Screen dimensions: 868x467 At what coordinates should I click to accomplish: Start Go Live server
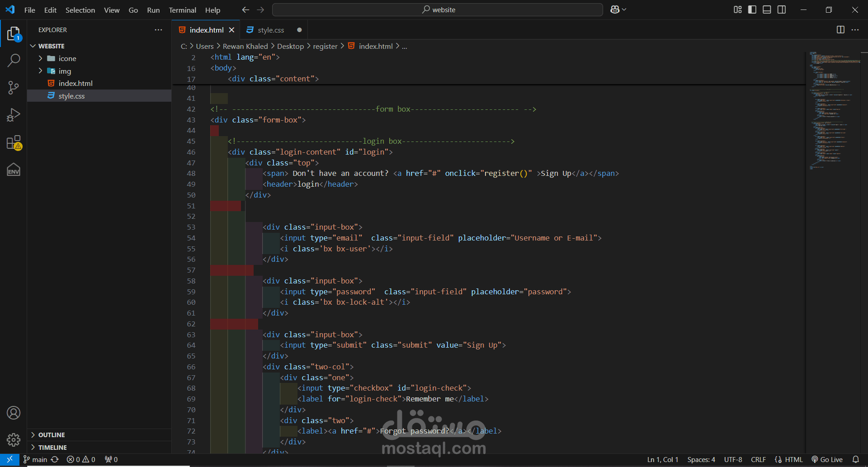[x=827, y=459]
